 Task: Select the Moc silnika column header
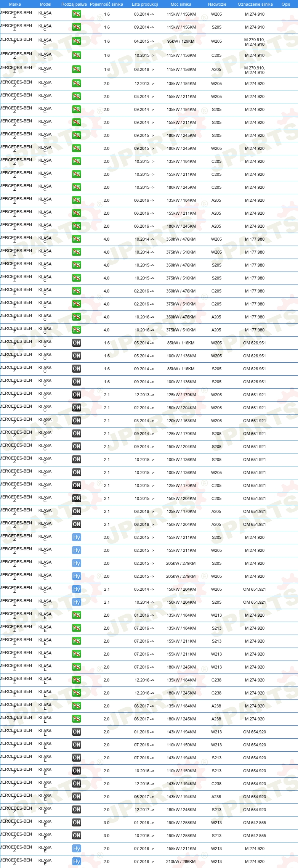[181, 4]
